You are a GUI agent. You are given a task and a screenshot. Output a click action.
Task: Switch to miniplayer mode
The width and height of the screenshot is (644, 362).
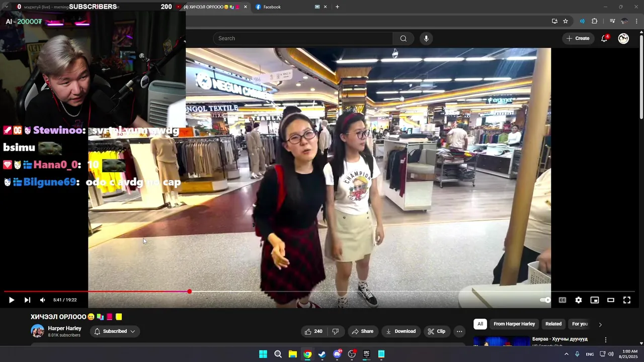(x=595, y=300)
